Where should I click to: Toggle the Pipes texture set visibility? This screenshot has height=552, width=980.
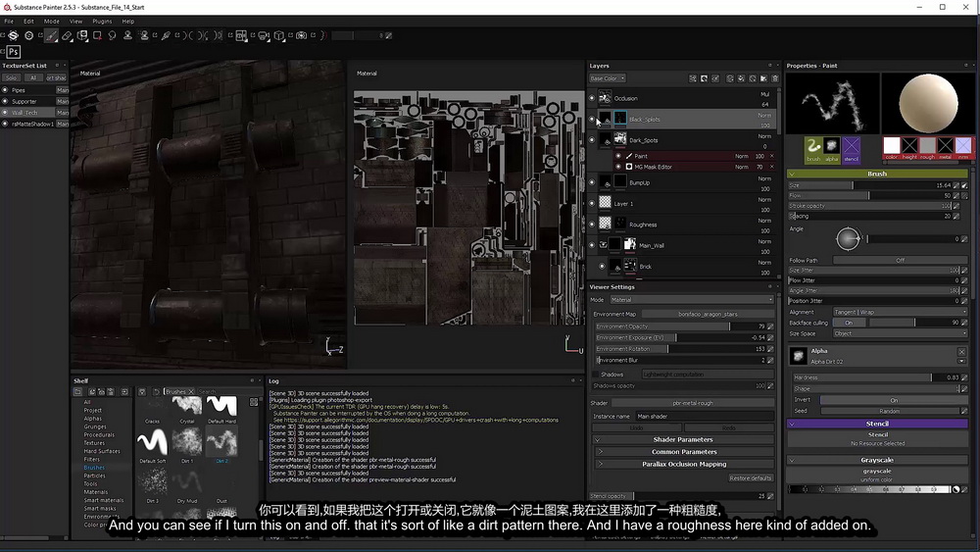5,90
